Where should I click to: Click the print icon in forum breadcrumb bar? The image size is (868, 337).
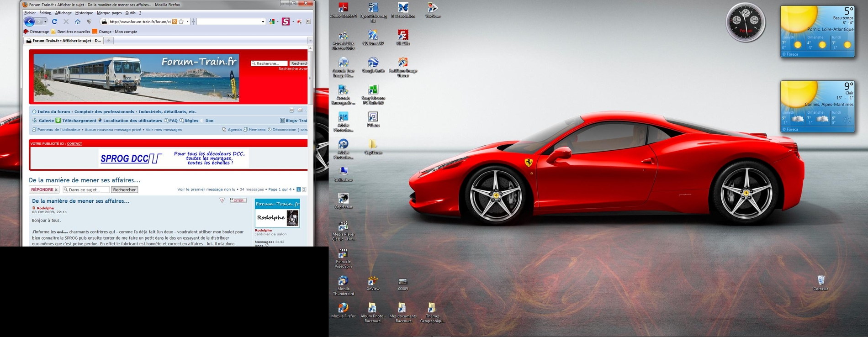click(291, 111)
